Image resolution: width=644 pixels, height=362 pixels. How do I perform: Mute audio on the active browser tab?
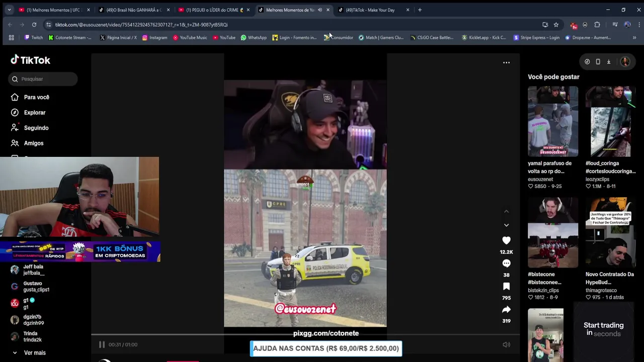point(320,10)
